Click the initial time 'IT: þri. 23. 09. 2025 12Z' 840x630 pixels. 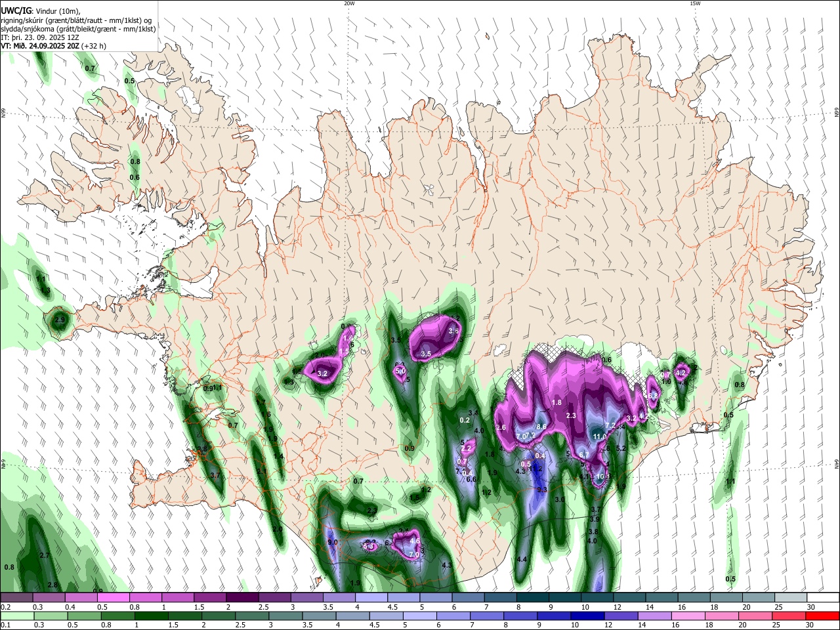pyautogui.click(x=40, y=37)
